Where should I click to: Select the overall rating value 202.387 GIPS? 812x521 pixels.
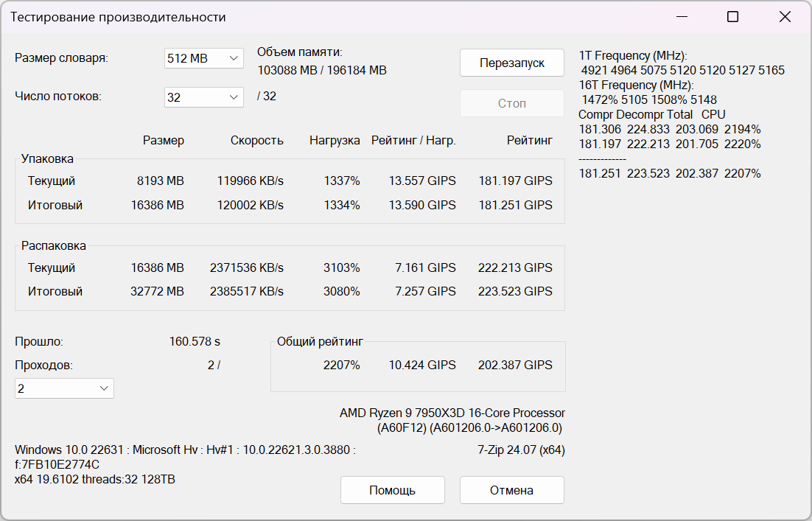point(515,365)
